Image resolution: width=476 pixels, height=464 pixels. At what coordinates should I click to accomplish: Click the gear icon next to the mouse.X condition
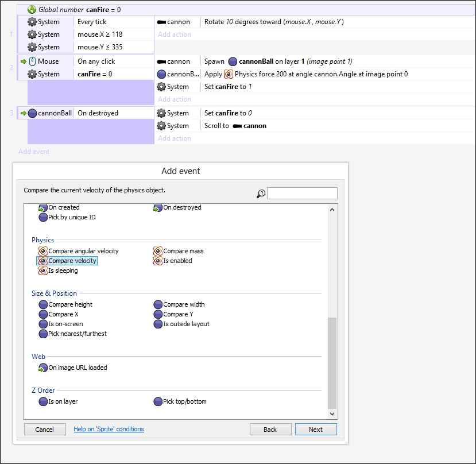(x=32, y=34)
